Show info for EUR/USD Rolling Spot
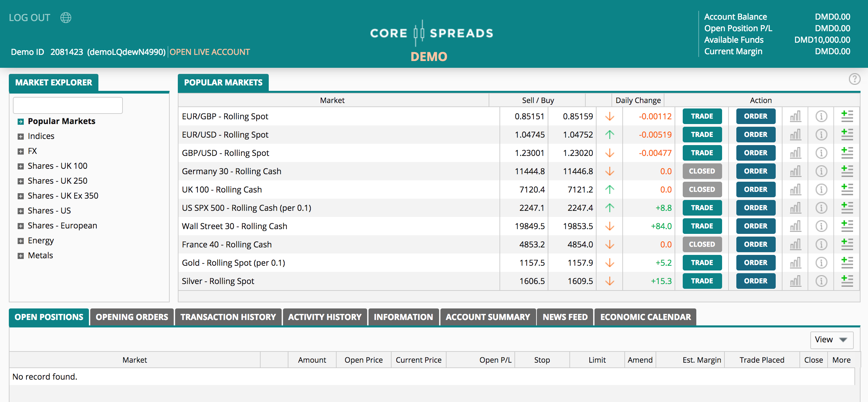Viewport: 868px width, 402px height. tap(821, 135)
